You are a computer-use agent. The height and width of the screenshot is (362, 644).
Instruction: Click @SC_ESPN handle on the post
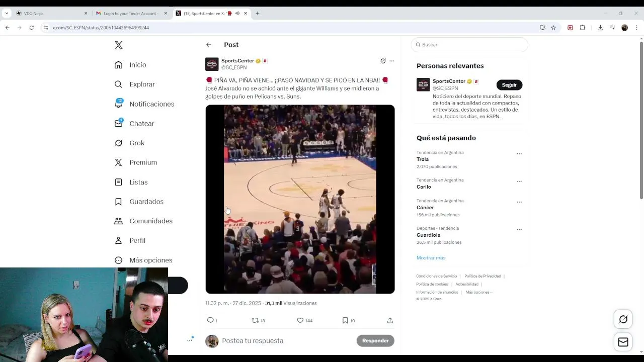pos(234,67)
